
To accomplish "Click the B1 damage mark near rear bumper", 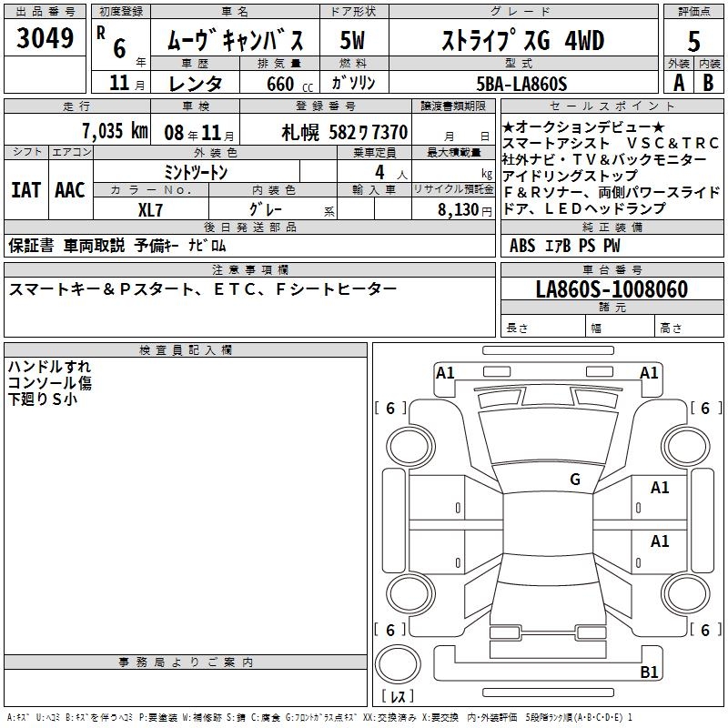I will click(x=649, y=672).
